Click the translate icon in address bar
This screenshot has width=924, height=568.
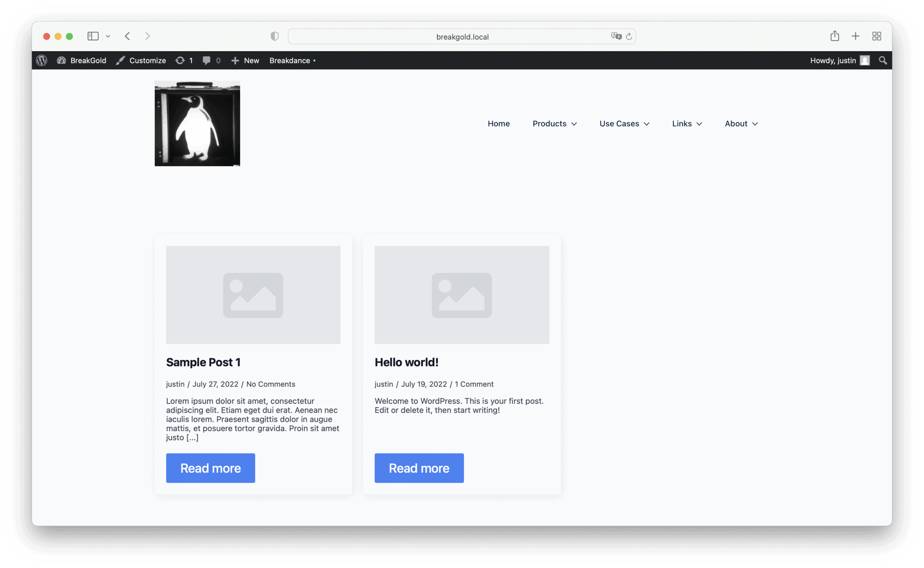click(616, 36)
